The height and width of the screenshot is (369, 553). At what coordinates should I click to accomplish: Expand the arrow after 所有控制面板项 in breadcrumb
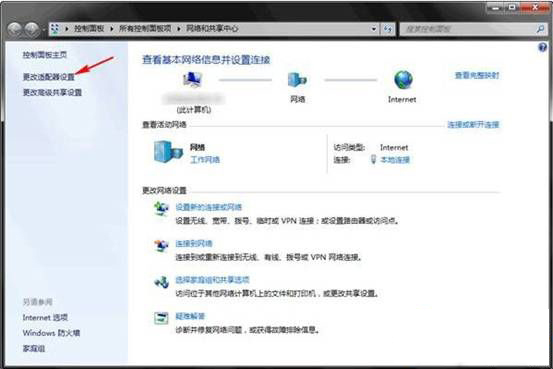click(x=179, y=29)
